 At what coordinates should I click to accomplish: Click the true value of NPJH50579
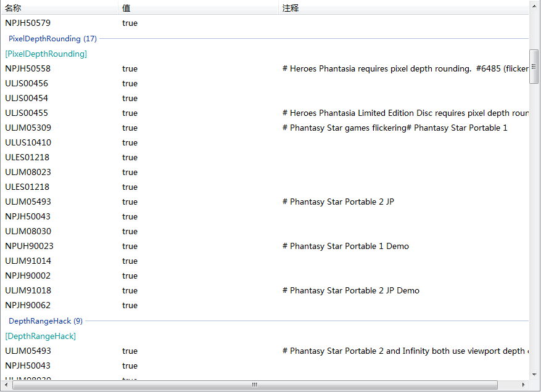130,23
